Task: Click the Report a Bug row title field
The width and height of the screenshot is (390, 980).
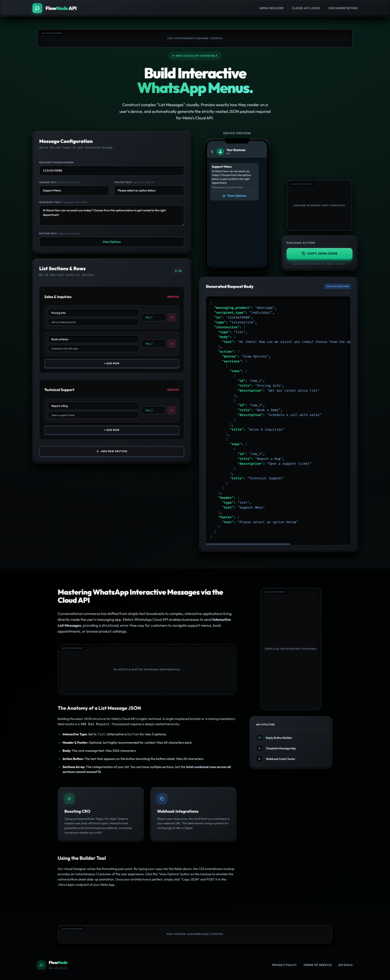Action: pos(93,406)
